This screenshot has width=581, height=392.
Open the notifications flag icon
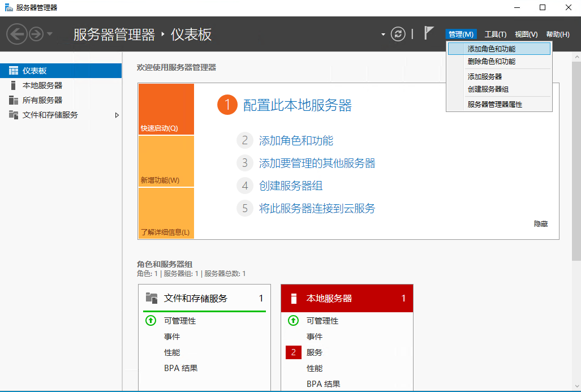click(x=429, y=34)
